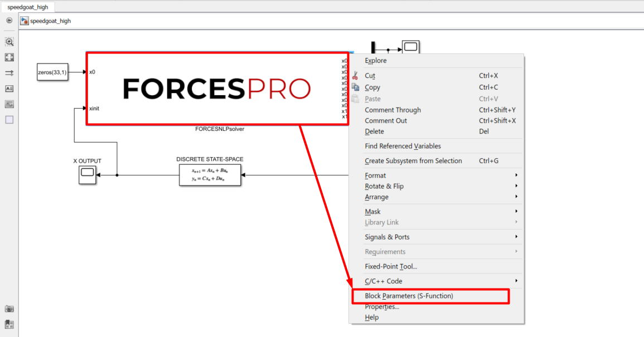Select the Annotation text tool
The width and height of the screenshot is (644, 337).
click(9, 89)
